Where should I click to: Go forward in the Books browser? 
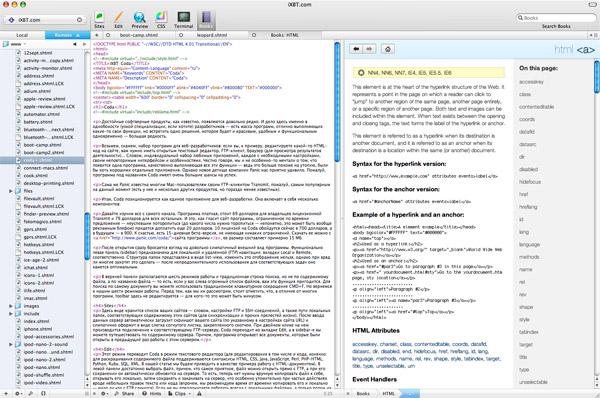tap(369, 49)
